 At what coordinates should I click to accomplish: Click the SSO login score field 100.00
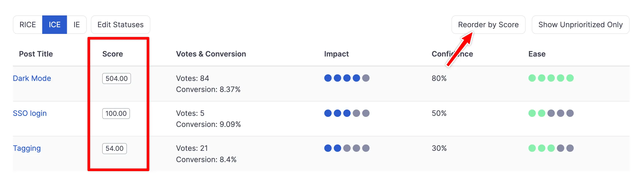click(x=116, y=114)
